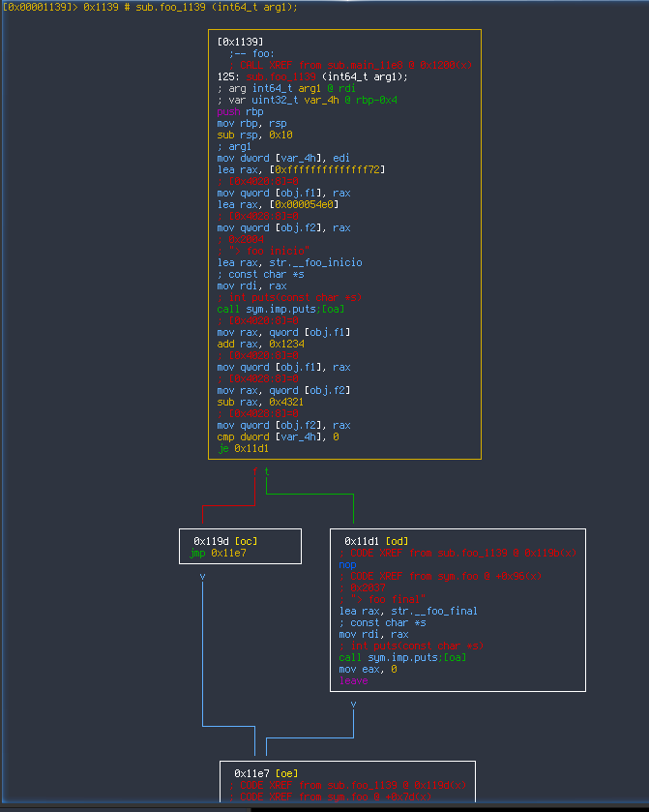Select the push rbp instruction

click(x=240, y=111)
